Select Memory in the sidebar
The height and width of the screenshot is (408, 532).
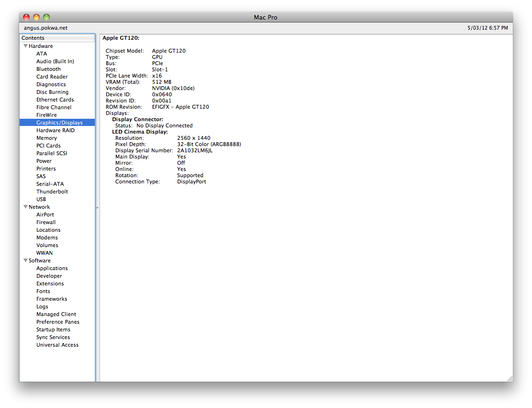(46, 138)
